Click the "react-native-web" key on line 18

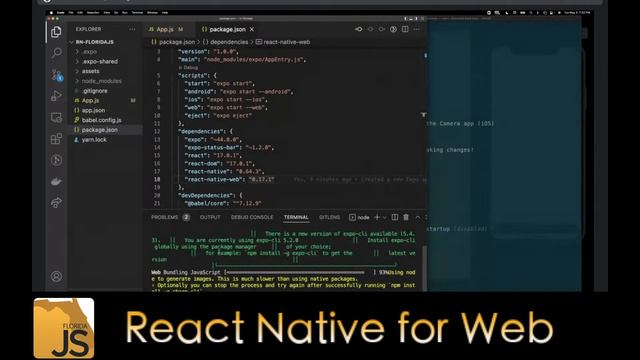[215, 180]
